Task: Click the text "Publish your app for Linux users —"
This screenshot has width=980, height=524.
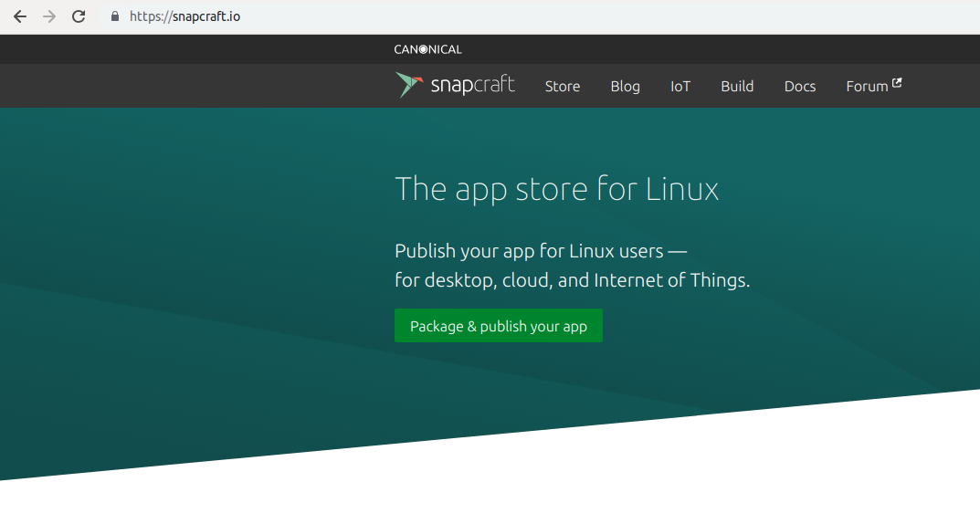Action: [541, 251]
